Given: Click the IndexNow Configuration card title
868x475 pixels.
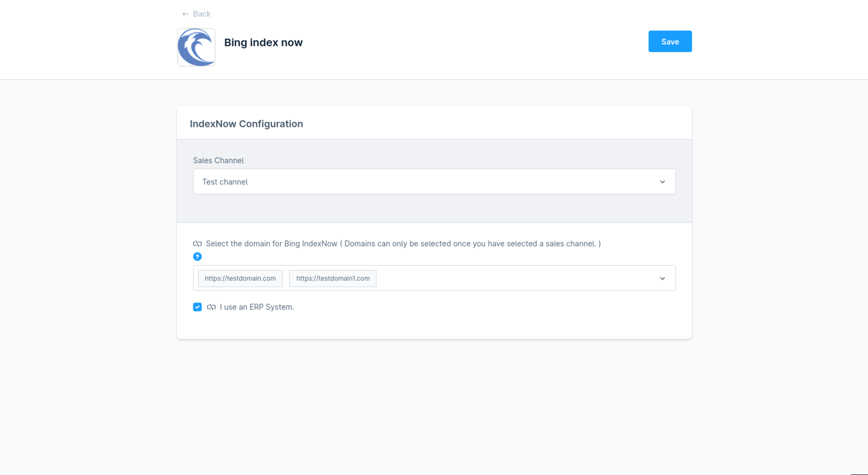Looking at the screenshot, I should [x=246, y=124].
